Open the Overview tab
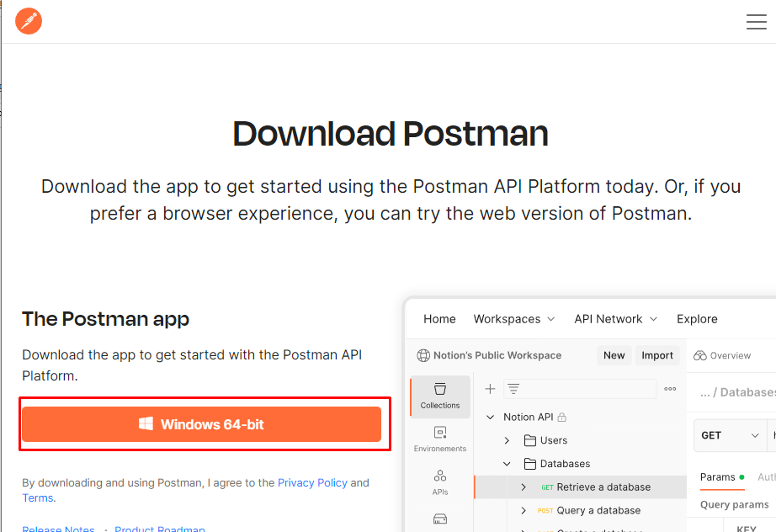 pyautogui.click(x=722, y=355)
